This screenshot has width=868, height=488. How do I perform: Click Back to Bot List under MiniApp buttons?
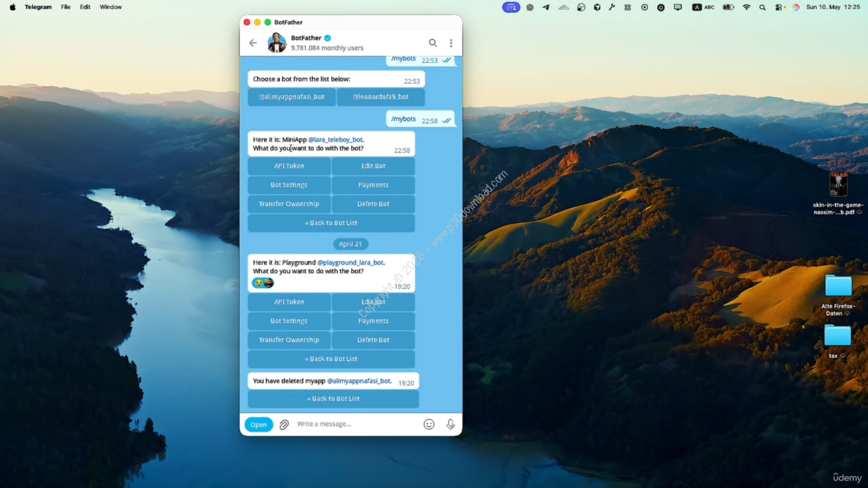331,223
